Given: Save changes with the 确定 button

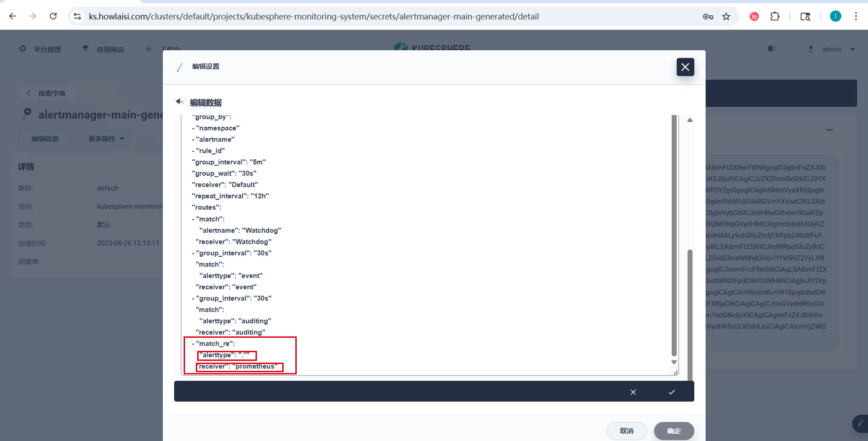Looking at the screenshot, I should pos(674,431).
